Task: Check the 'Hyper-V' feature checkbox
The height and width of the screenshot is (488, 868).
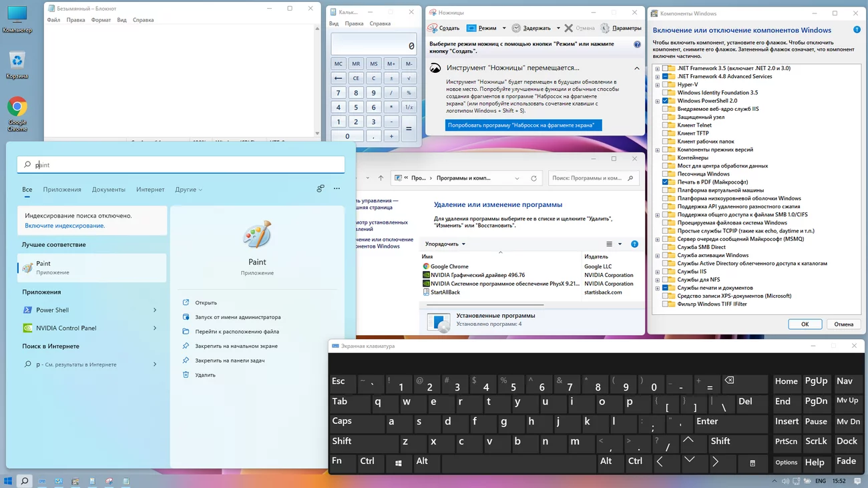Action: 666,85
